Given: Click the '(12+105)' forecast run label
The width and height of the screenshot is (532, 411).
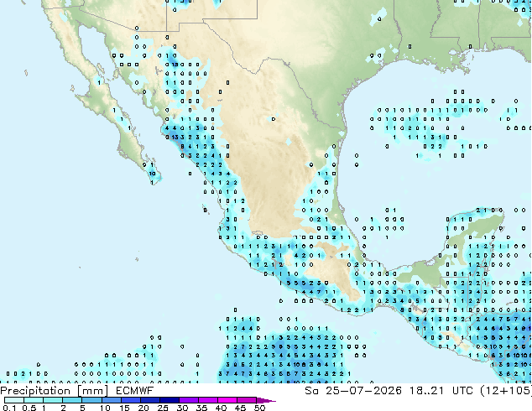Looking at the screenshot, I should pyautogui.click(x=506, y=391).
